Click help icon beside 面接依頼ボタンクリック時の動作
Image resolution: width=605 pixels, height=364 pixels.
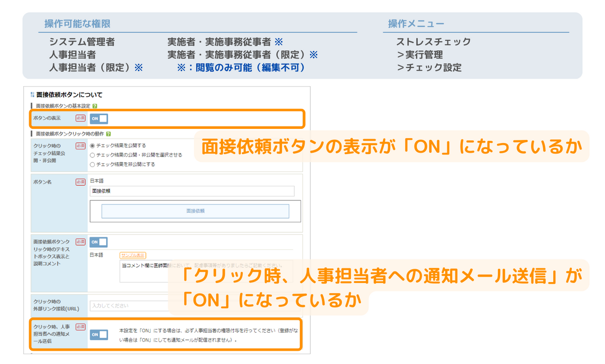[109, 134]
